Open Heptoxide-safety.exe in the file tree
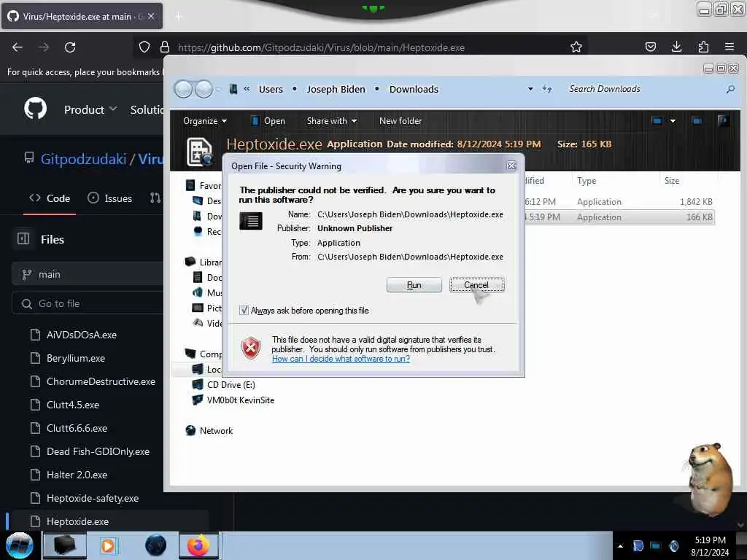This screenshot has height=560, width=747. [93, 498]
